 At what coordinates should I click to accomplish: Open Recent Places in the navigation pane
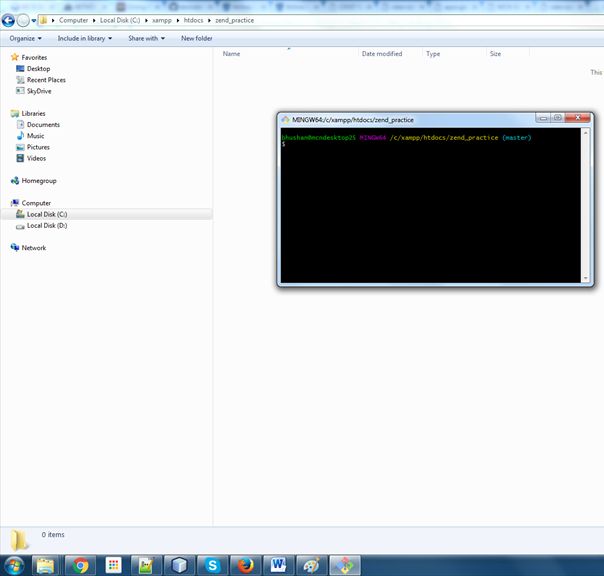pyautogui.click(x=46, y=80)
